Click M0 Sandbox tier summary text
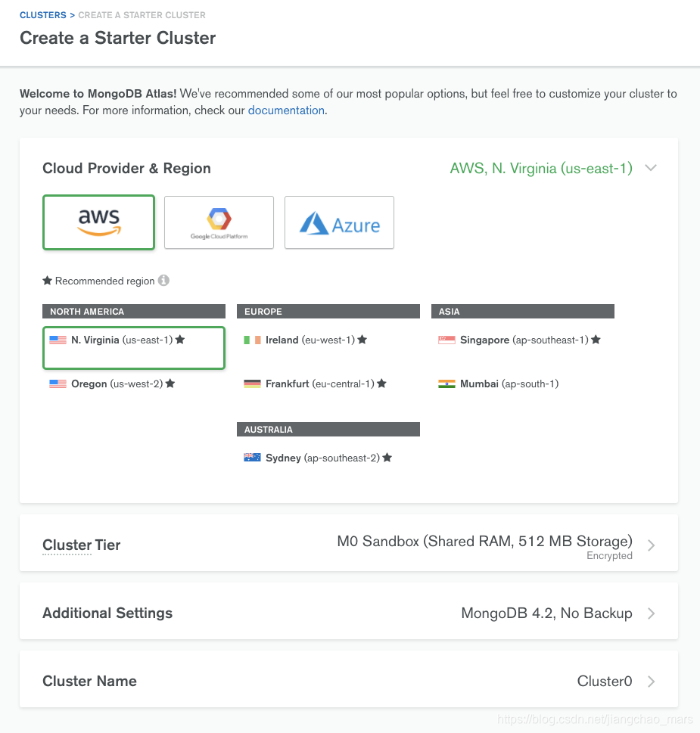This screenshot has height=733, width=700. point(484,541)
